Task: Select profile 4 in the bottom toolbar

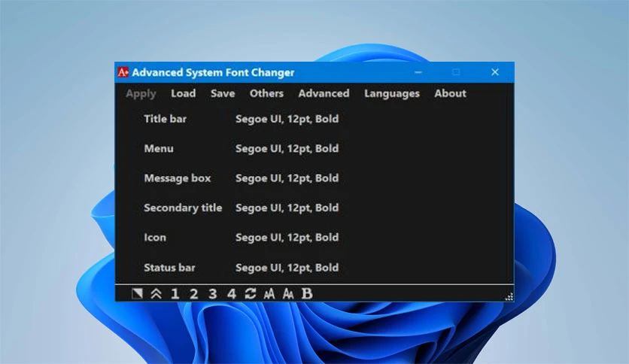Action: point(232,294)
